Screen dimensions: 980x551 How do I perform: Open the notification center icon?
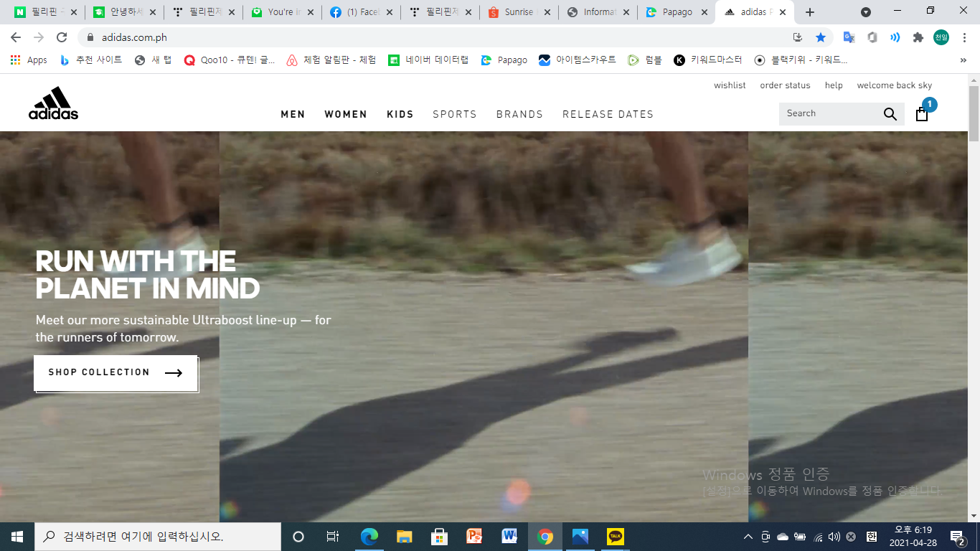click(x=957, y=537)
